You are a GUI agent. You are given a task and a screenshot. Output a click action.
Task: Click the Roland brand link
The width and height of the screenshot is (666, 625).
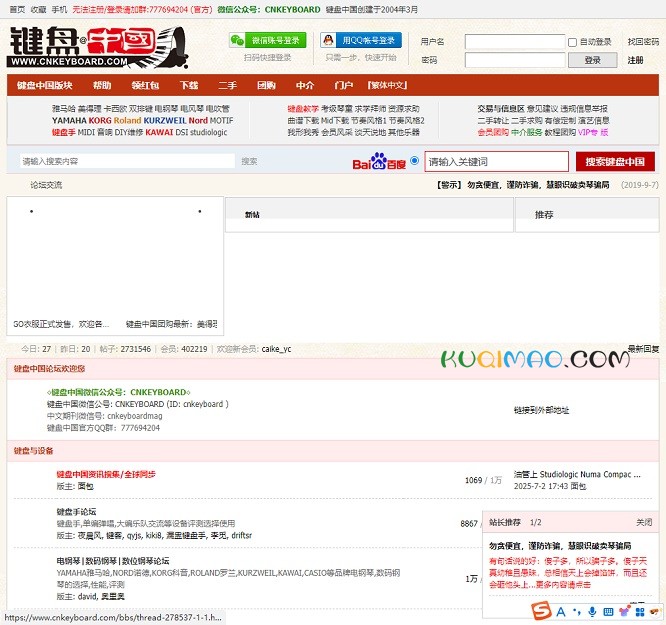(127, 121)
